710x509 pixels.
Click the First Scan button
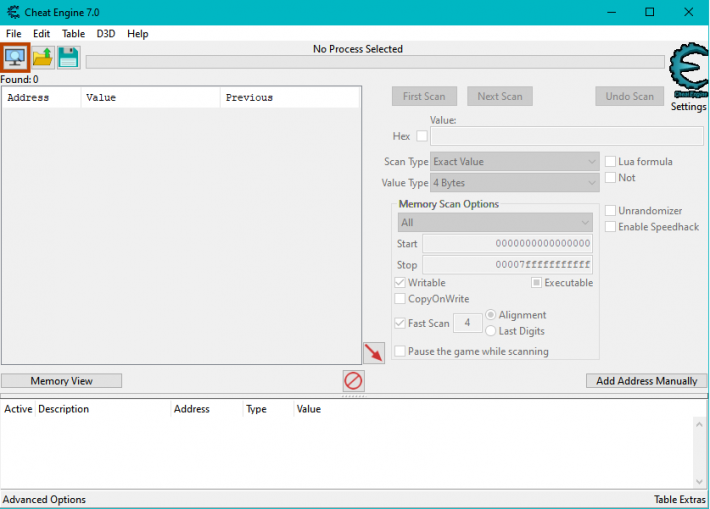424,96
